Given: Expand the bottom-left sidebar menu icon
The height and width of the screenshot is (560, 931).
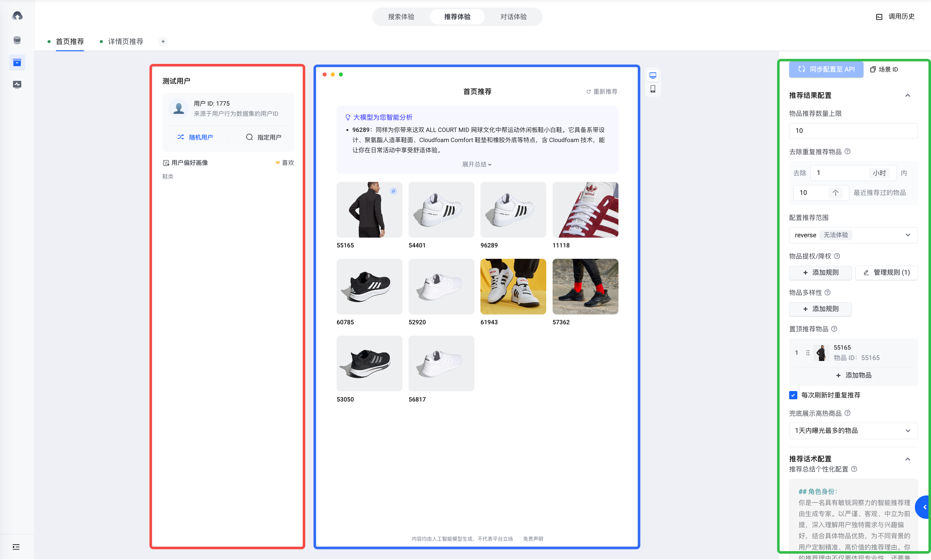Looking at the screenshot, I should tap(16, 547).
